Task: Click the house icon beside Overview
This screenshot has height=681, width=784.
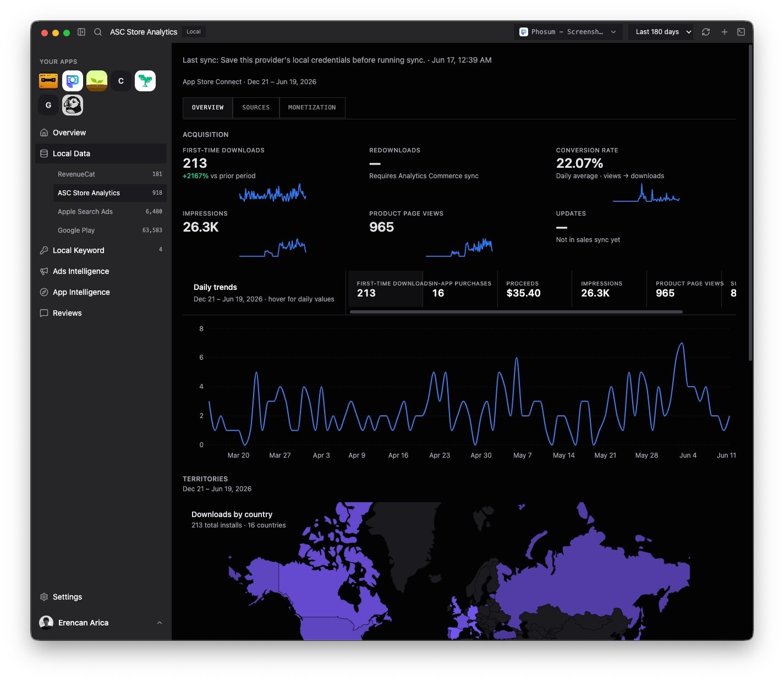Action: (44, 133)
